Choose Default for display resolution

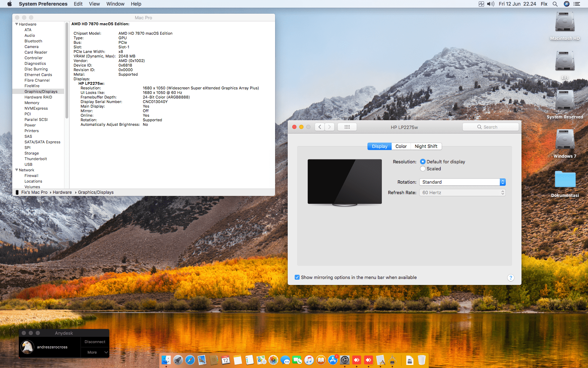pos(423,162)
